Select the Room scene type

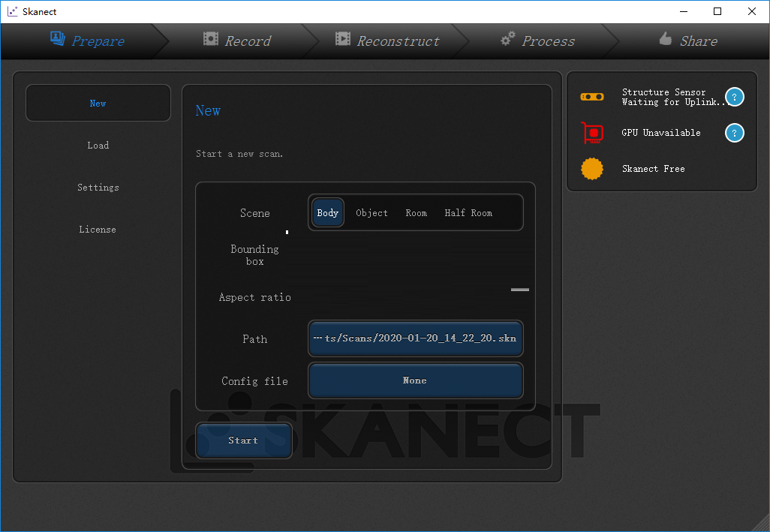point(416,212)
